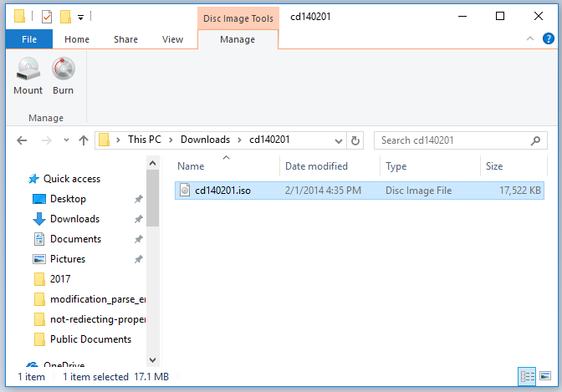The image size is (562, 392).
Task: Click the Downloads arrow icon in the sidebar
Action: point(39,219)
